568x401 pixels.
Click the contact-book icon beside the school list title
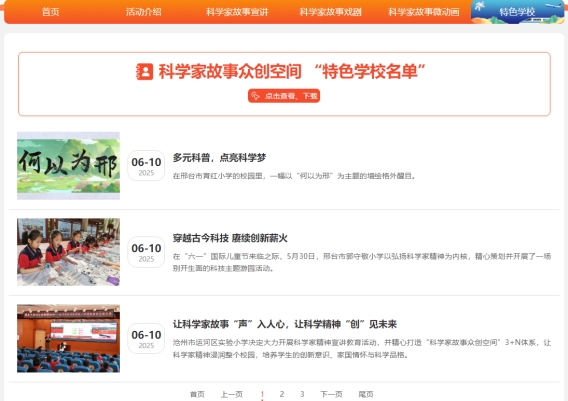145,71
